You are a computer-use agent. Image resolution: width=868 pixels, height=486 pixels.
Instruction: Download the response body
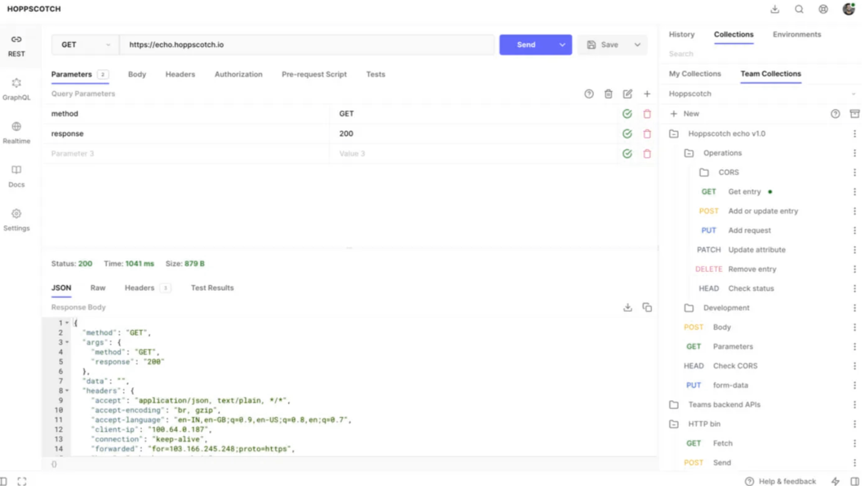[x=628, y=308]
